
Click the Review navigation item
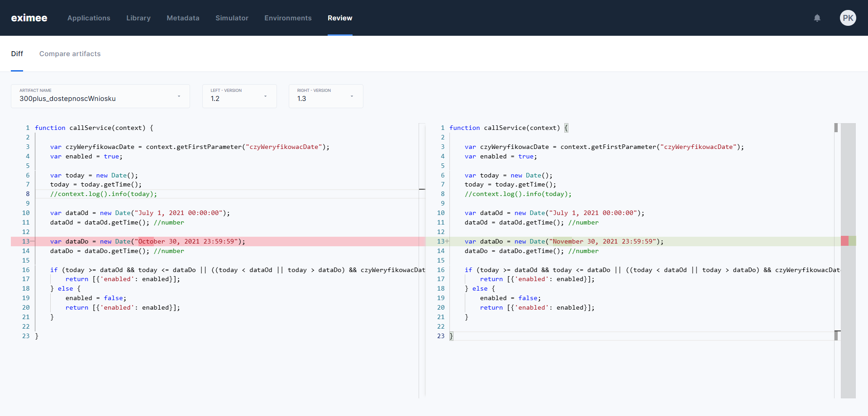pos(340,18)
